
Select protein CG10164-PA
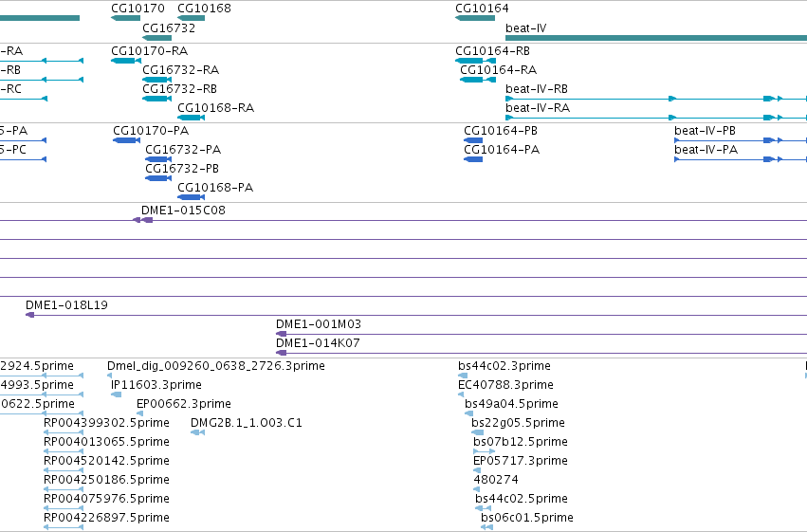click(473, 159)
